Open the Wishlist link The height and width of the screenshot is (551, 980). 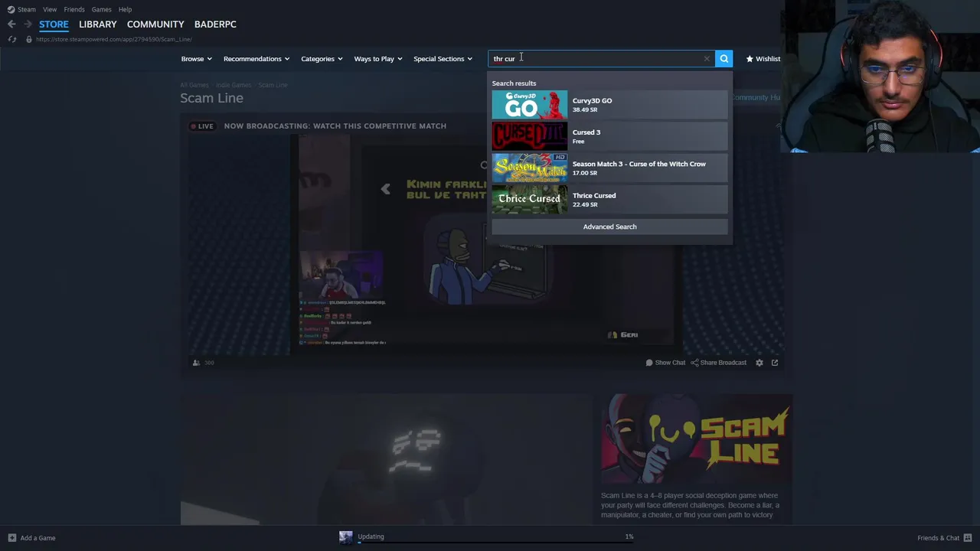click(763, 59)
